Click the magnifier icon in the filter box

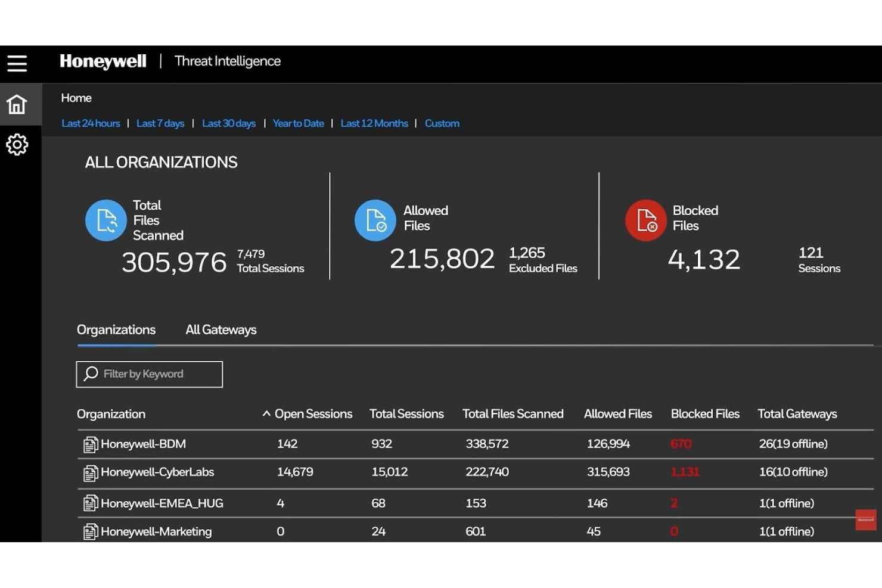click(x=91, y=374)
